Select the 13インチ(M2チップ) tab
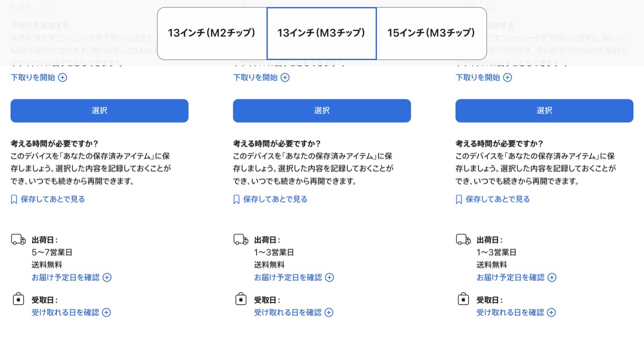Screen dimensions: 644x360 pos(212,33)
